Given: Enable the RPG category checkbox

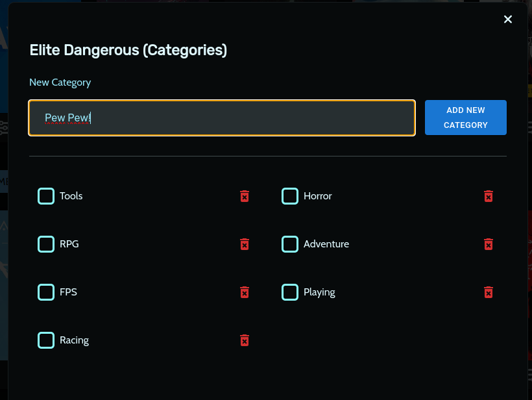Looking at the screenshot, I should click(46, 244).
